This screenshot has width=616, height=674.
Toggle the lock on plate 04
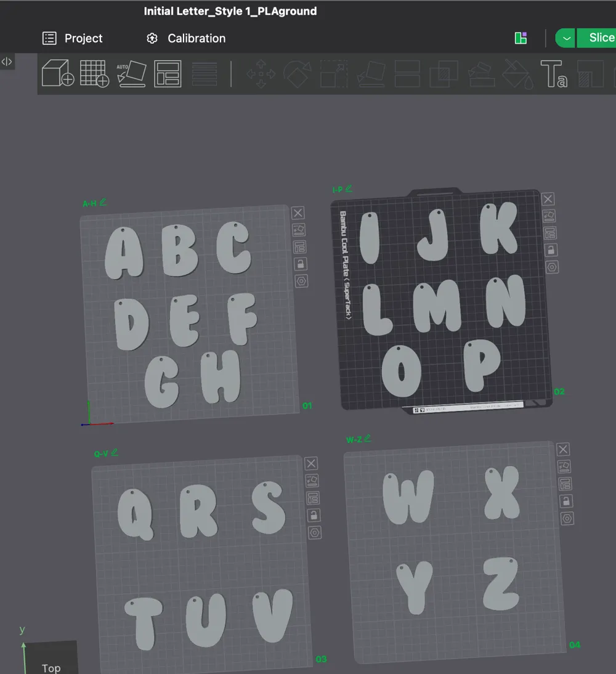(x=566, y=501)
